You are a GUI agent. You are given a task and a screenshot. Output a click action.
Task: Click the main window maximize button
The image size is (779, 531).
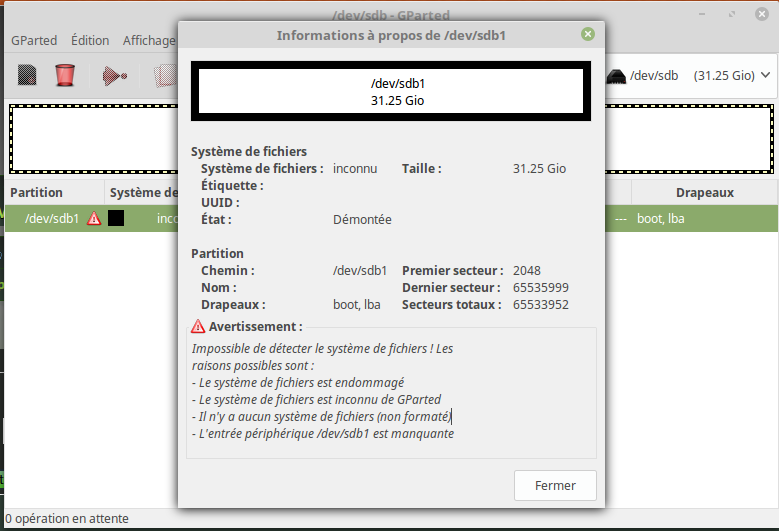[732, 14]
